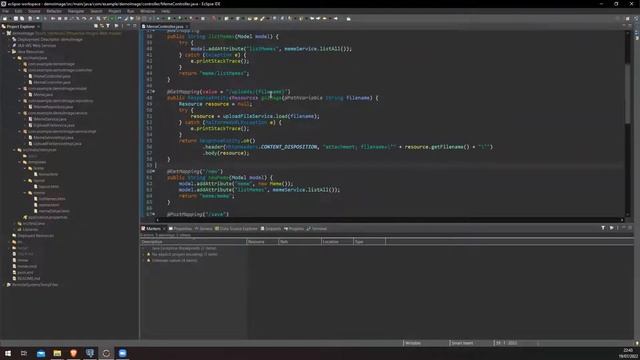Open the Navigate menu
640x360 pixels.
tap(76, 11)
